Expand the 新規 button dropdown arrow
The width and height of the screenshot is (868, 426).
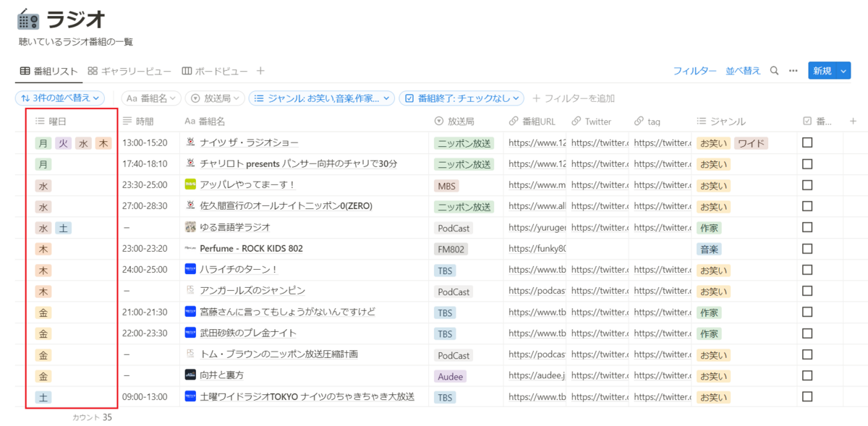coord(843,71)
